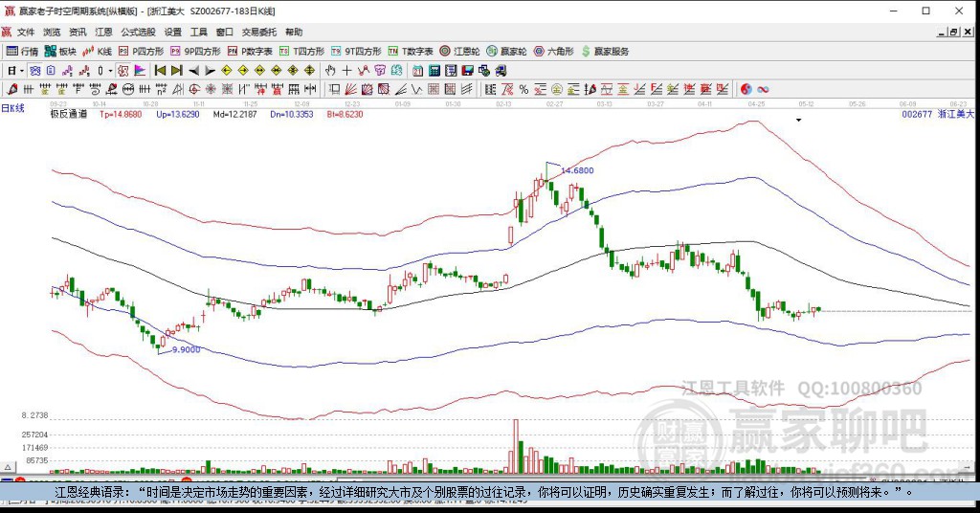Image resolution: width=980 pixels, height=513 pixels.
Task: Select the black V-shaped zigzag line tool
Action: tap(417, 89)
